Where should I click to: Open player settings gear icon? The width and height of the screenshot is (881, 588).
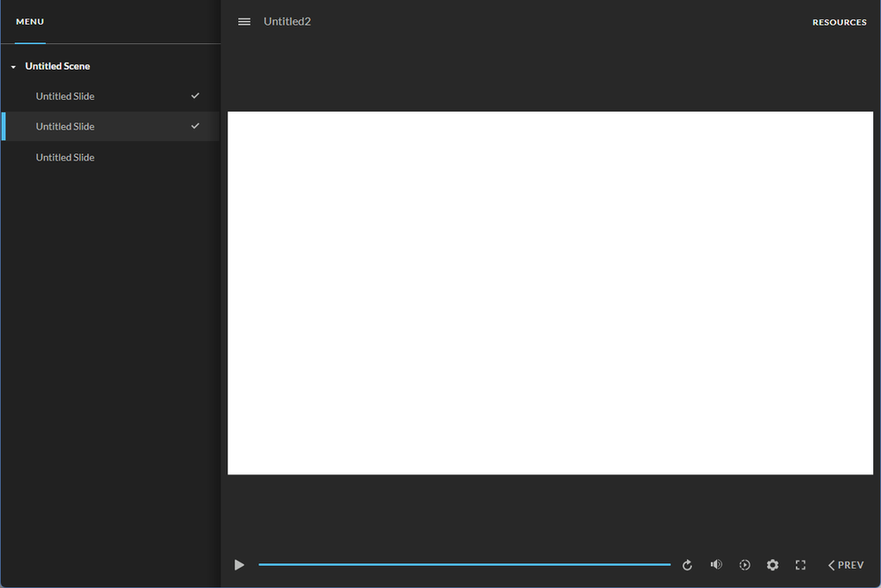tap(773, 565)
